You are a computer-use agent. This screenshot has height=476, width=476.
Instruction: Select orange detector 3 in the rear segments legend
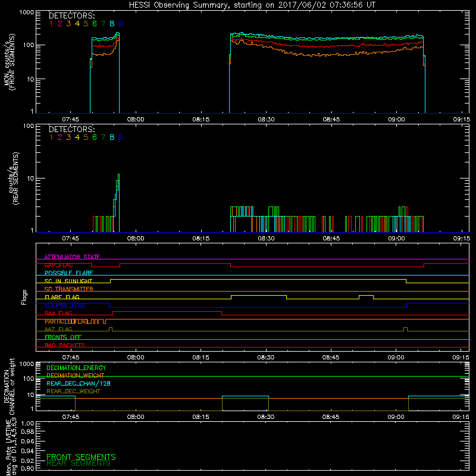[68, 137]
